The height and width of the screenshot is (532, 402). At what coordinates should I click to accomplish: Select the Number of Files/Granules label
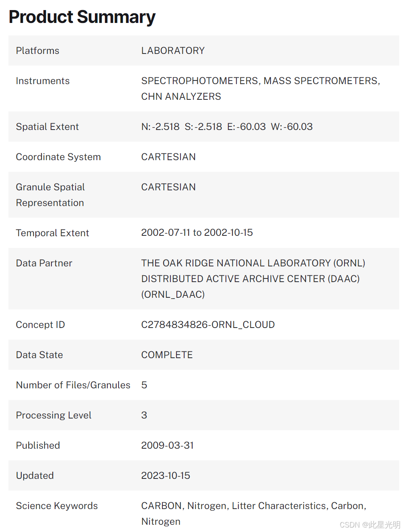(x=73, y=385)
